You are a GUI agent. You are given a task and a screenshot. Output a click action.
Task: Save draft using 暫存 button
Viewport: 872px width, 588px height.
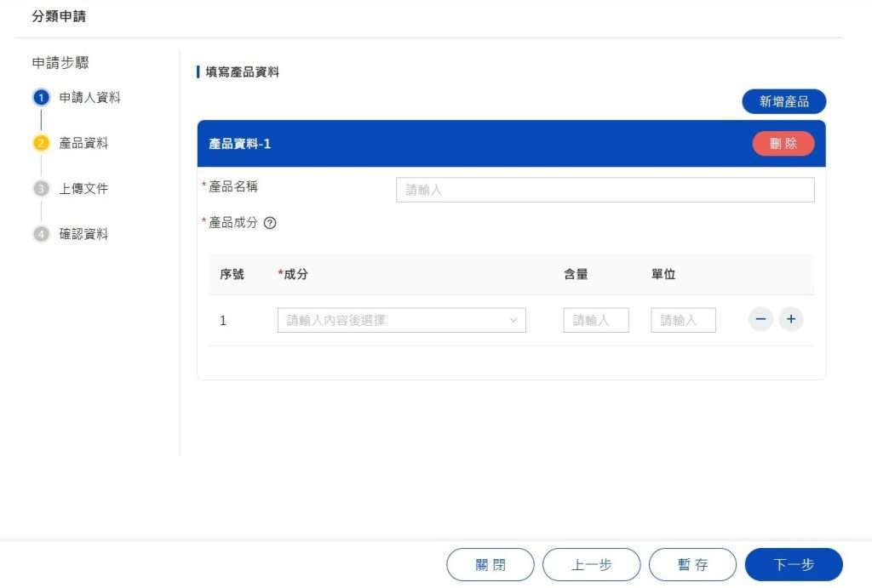tap(692, 565)
